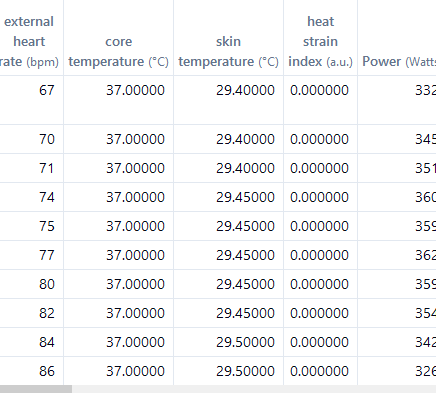Click heat strain index 0.000000 in the 82 bpm row

tap(319, 313)
